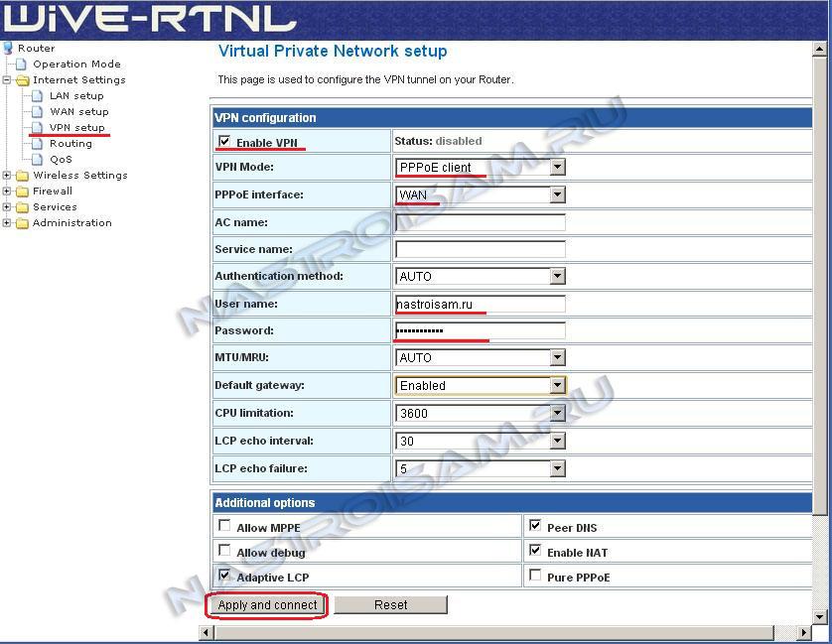This screenshot has height=644, width=832.
Task: Click the Router root icon in tree
Action: point(9,48)
